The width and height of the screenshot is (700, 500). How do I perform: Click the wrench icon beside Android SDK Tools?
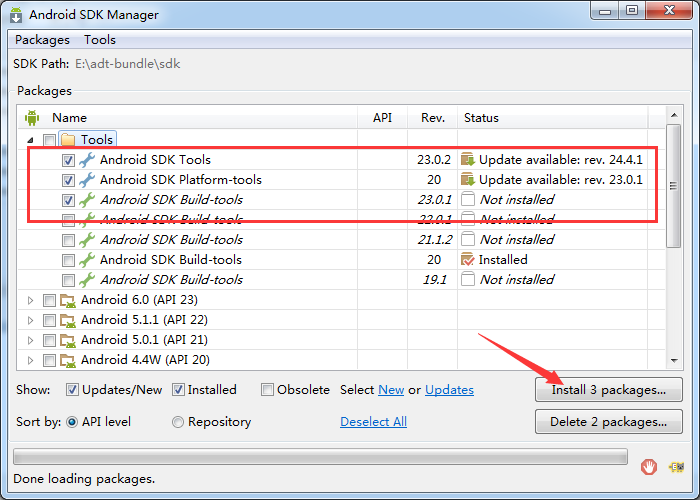click(x=87, y=160)
